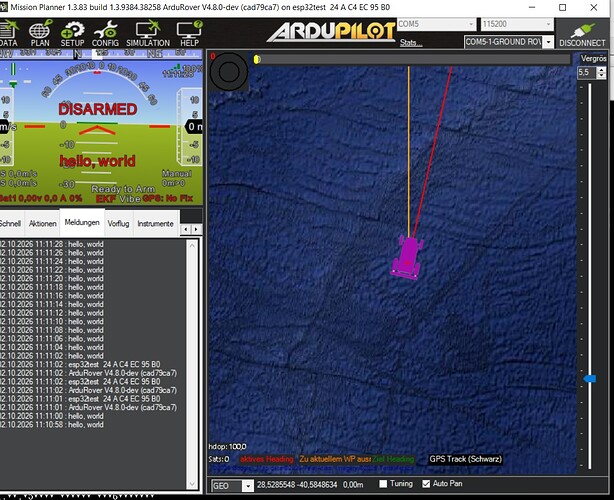
Task: Click the blue map zoom slider handle
Action: click(x=590, y=379)
